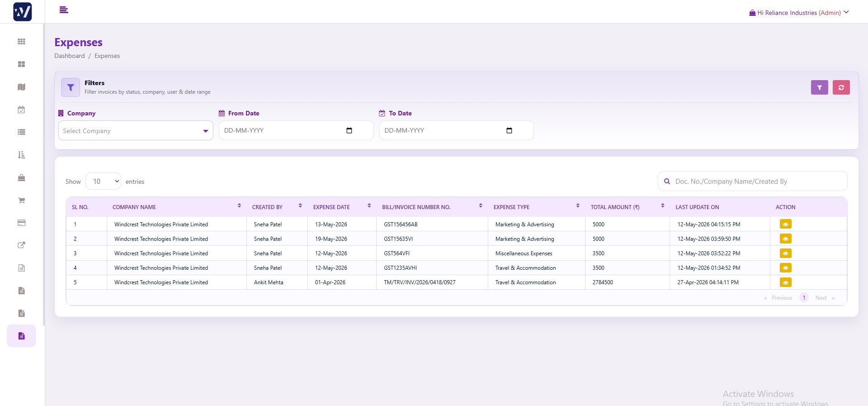868x406 pixels.
Task: Click the Dashboard breadcrumb link
Action: pos(70,56)
